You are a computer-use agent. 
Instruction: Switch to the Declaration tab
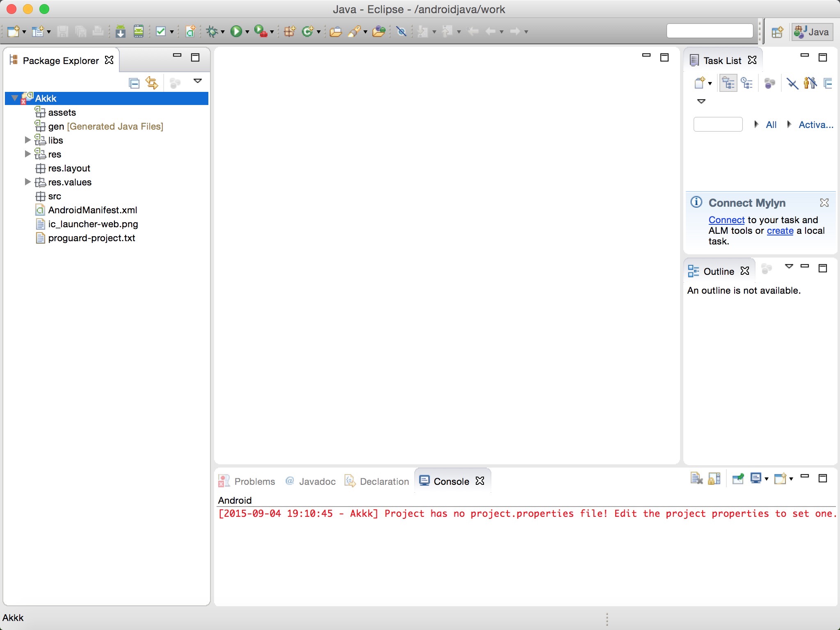pos(377,481)
